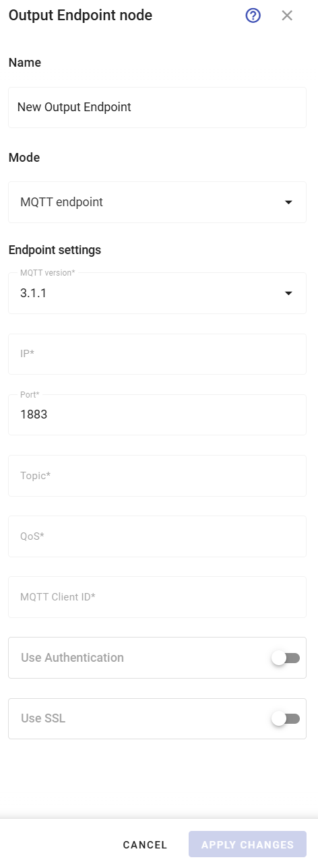The image size is (318, 868).
Task: Select the Output Endpoint node title
Action: 80,15
